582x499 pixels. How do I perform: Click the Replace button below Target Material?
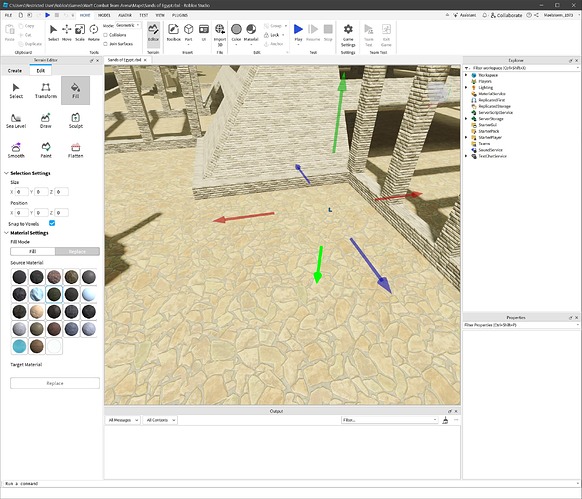pyautogui.click(x=55, y=383)
